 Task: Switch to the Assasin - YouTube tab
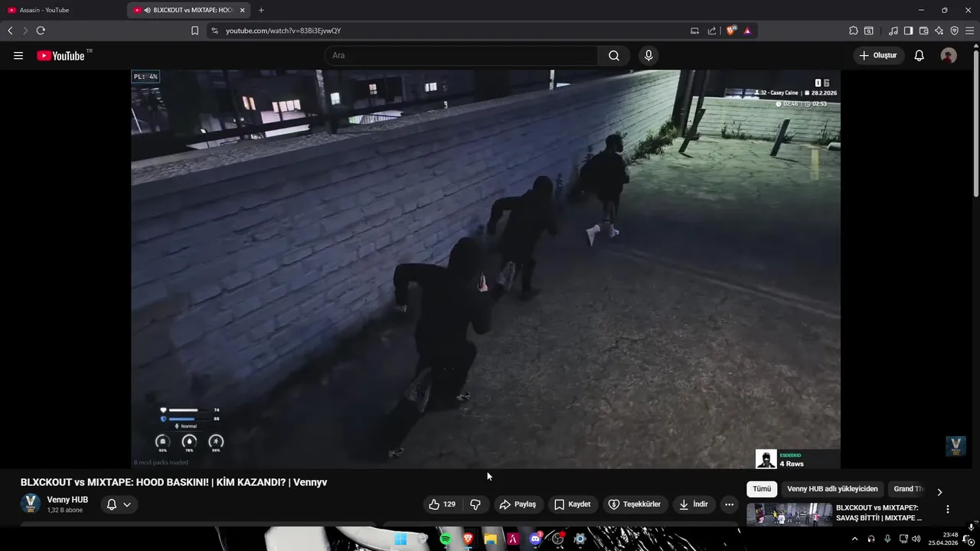[x=61, y=10]
